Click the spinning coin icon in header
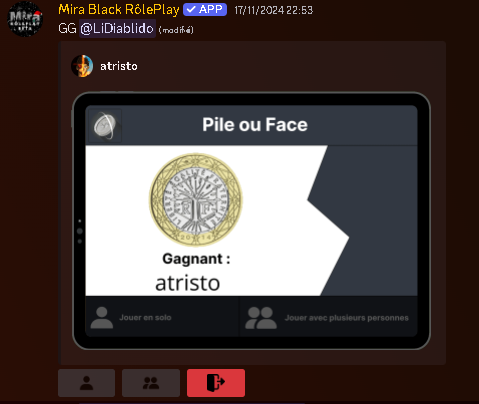479x404 pixels. 105,126
